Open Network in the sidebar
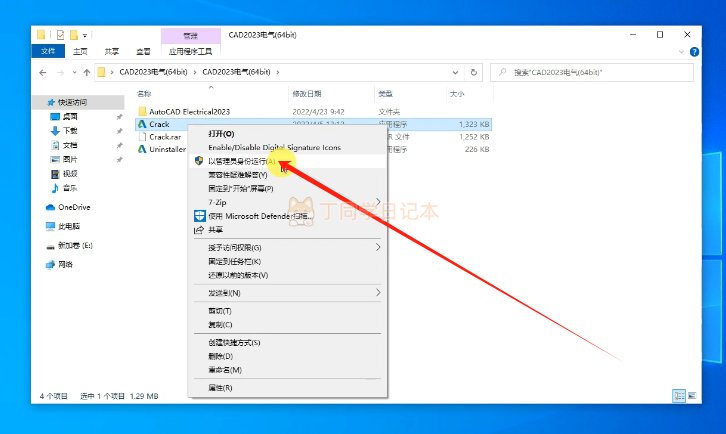This screenshot has width=726, height=434. pos(59,264)
